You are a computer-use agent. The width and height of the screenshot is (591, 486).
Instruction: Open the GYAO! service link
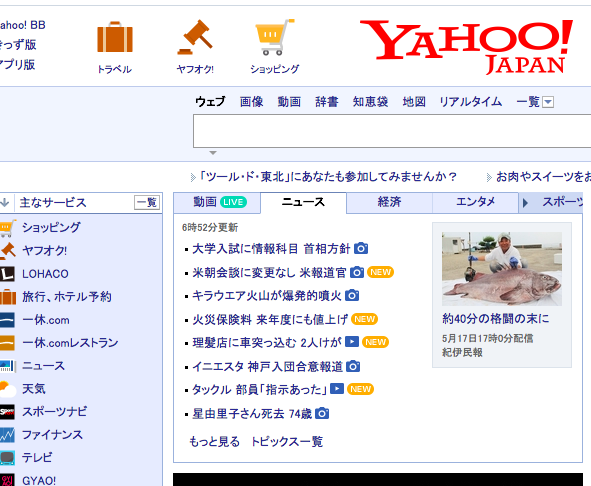[x=39, y=480]
